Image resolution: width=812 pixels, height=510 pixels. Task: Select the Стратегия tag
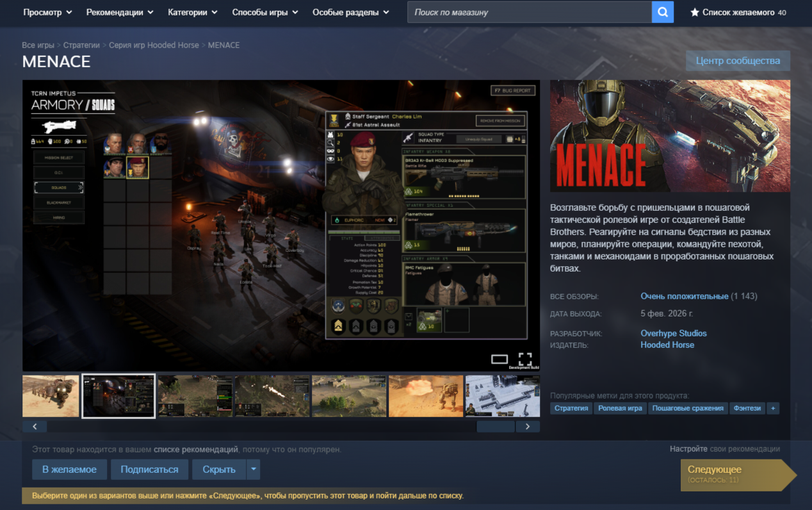click(571, 408)
